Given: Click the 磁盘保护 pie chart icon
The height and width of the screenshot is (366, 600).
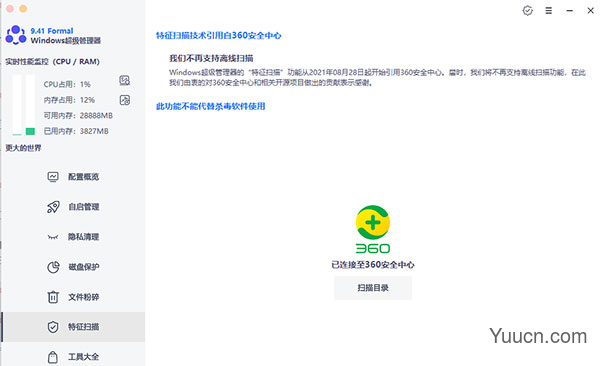Looking at the screenshot, I should tap(53, 267).
